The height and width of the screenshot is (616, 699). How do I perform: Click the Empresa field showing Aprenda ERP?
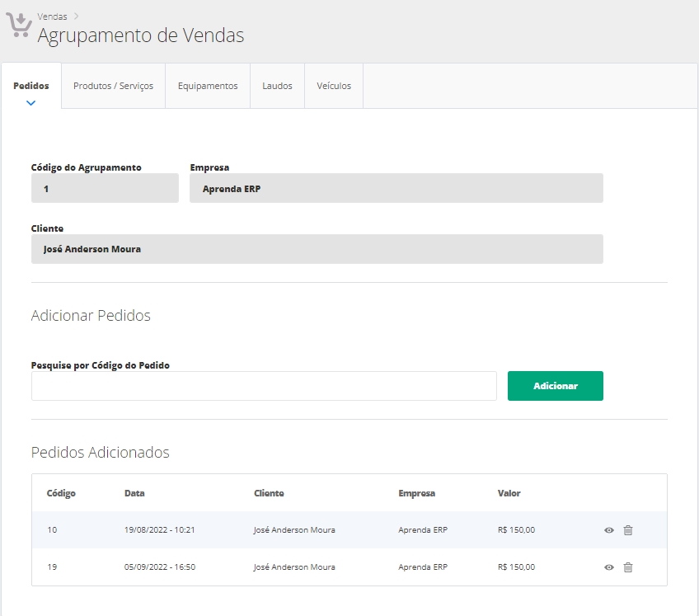pos(396,188)
